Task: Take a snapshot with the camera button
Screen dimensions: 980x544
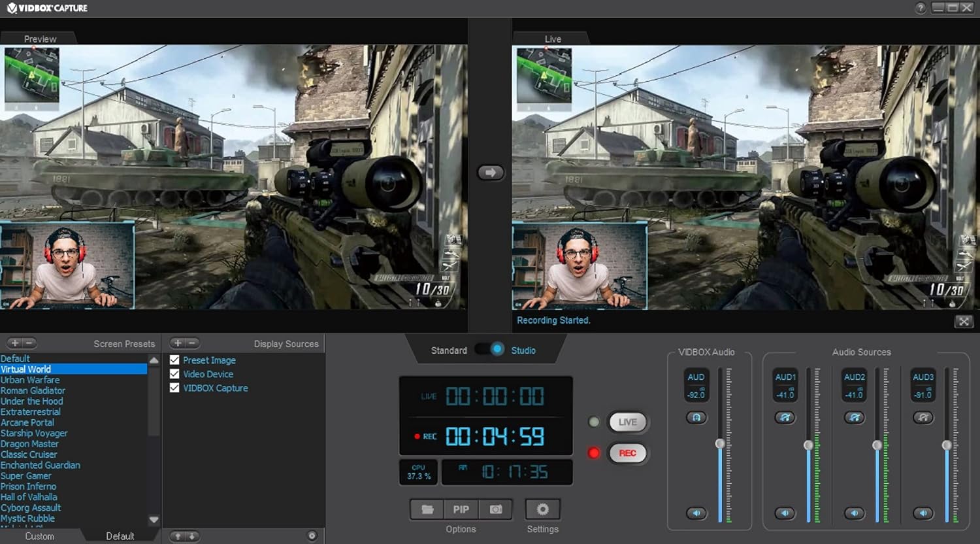Action: click(x=496, y=509)
